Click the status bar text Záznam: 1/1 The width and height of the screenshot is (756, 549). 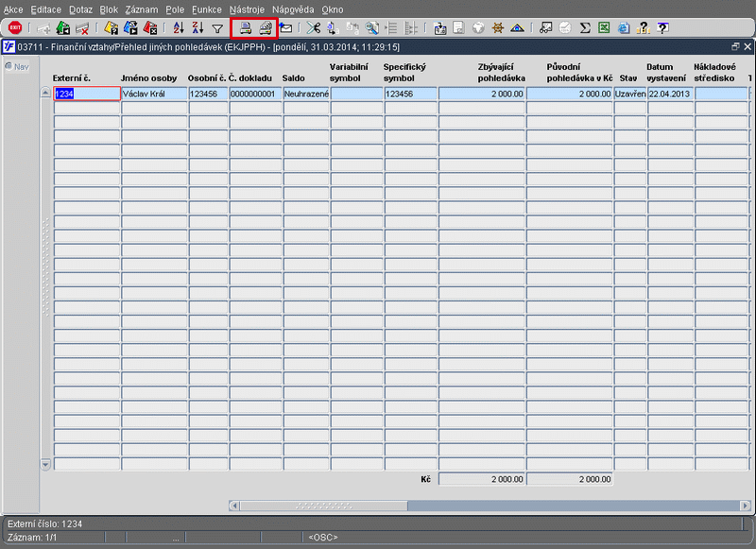point(32,538)
